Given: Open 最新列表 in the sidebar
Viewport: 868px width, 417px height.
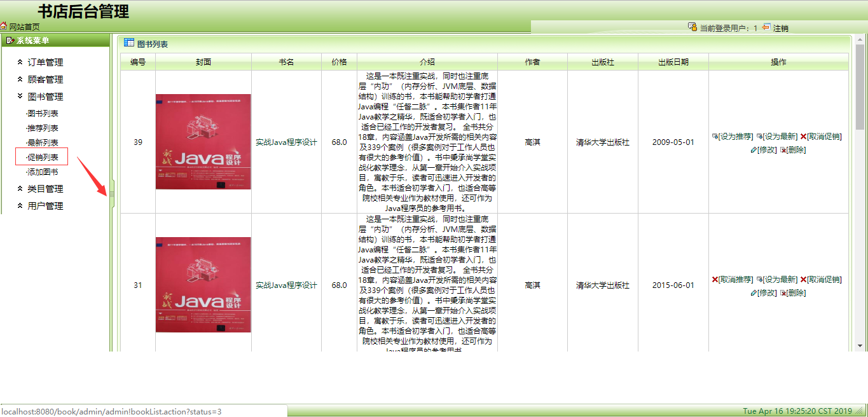Looking at the screenshot, I should tap(43, 142).
